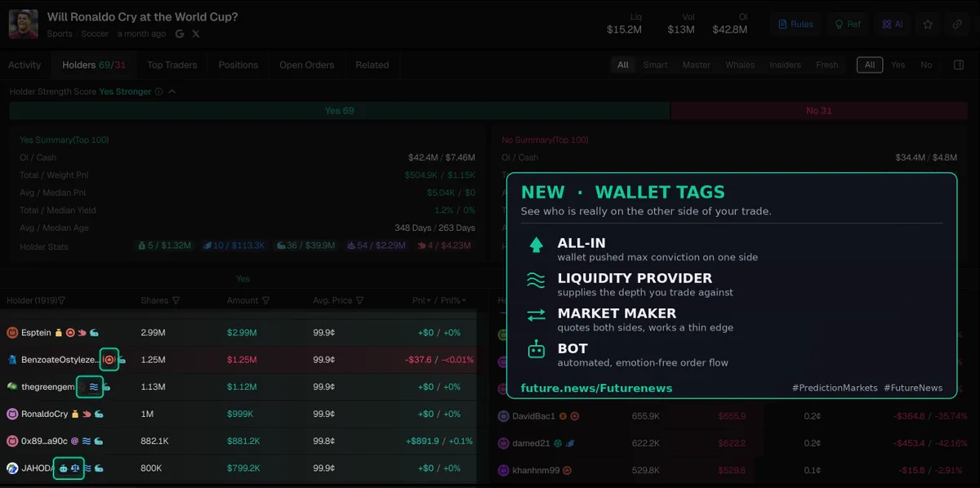Select the All wallet-type filter
The image size is (980, 488).
point(623,64)
